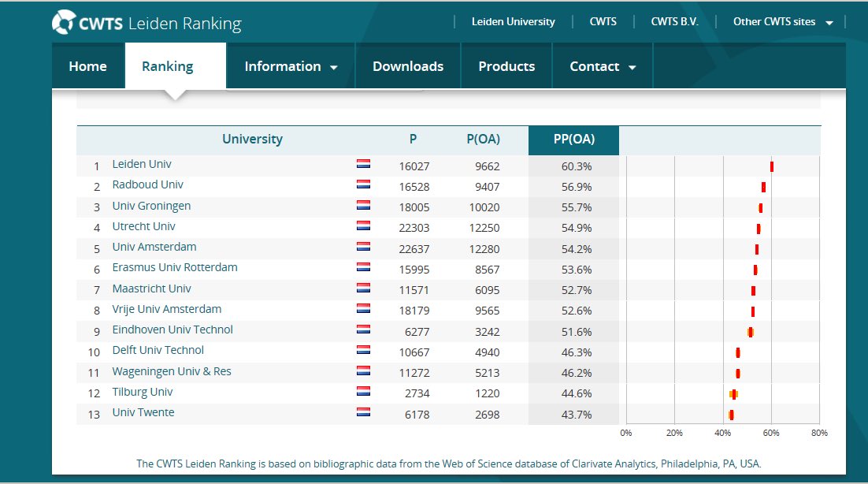Click the 51.6% PP(OA) value
Viewport: 868px width, 484px height.
(577, 332)
